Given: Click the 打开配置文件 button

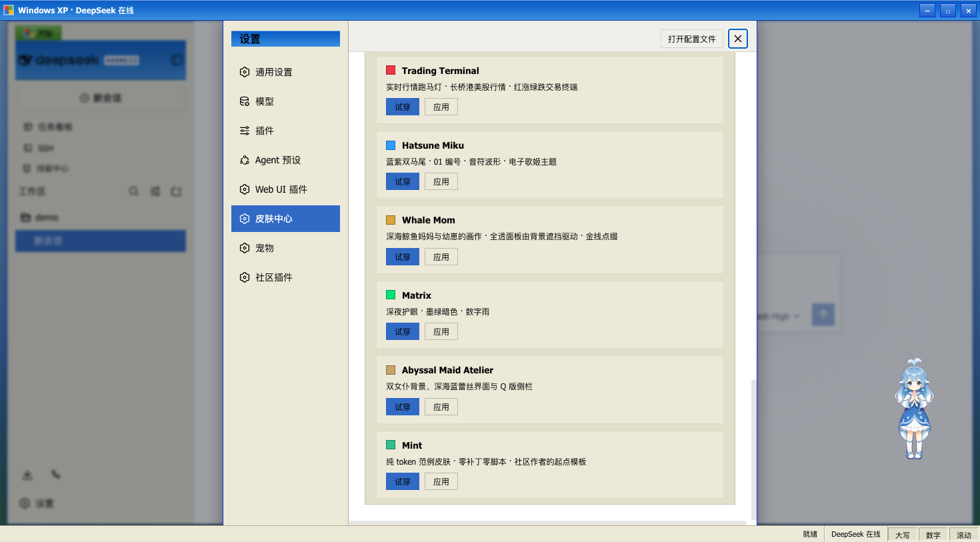Looking at the screenshot, I should [x=692, y=39].
